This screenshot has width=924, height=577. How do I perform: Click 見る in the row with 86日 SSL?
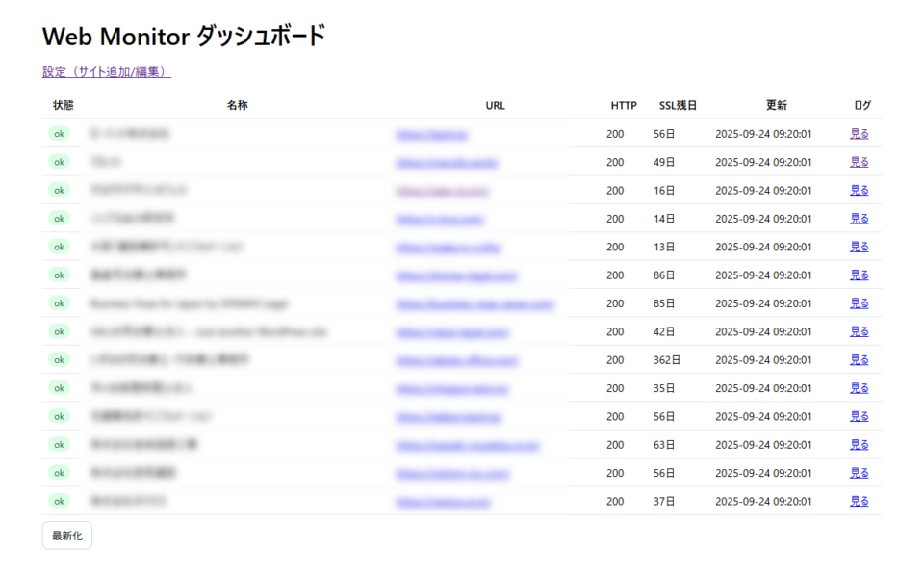click(x=859, y=275)
